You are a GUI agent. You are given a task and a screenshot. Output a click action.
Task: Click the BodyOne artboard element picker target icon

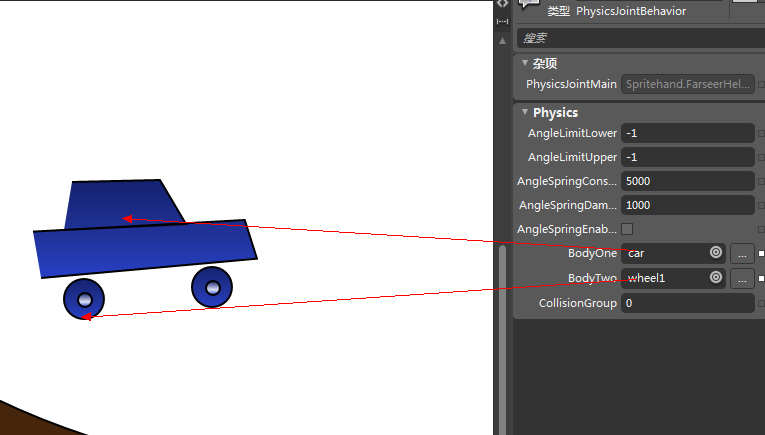[x=716, y=252]
